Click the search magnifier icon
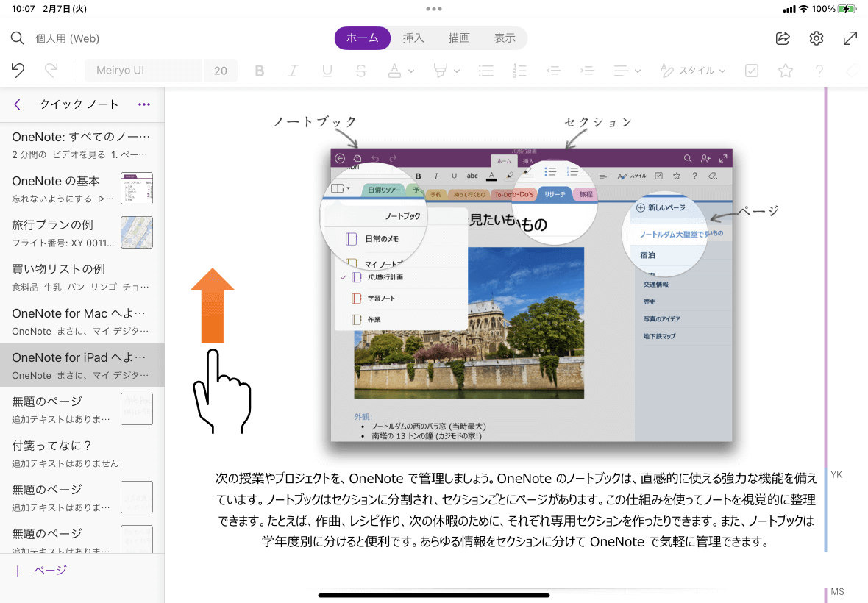The height and width of the screenshot is (603, 868). click(18, 38)
